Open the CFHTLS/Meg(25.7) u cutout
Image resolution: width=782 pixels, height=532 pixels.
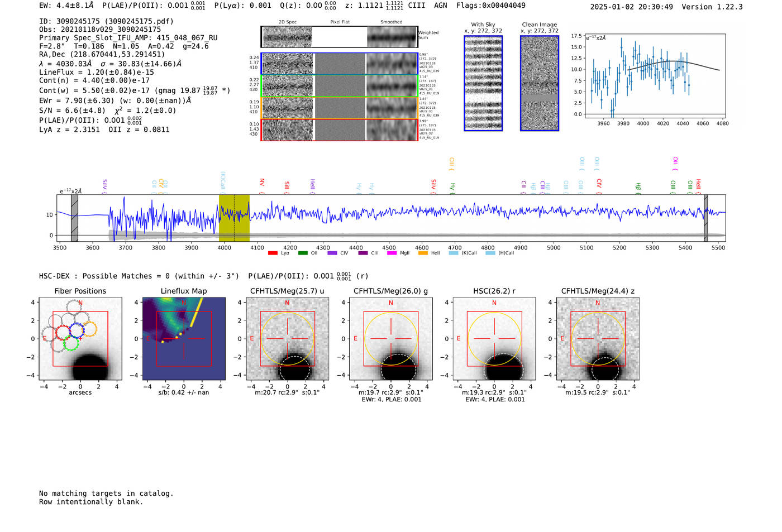(x=287, y=339)
